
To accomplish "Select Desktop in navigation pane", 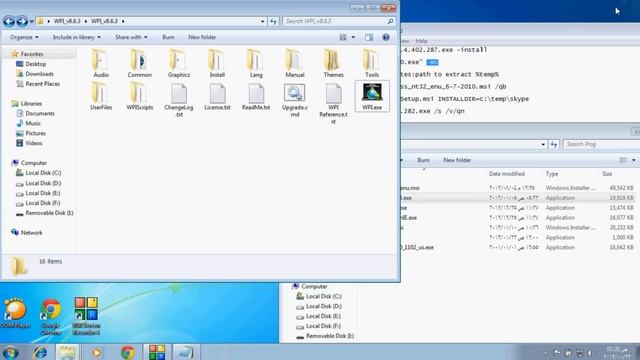I will [36, 64].
